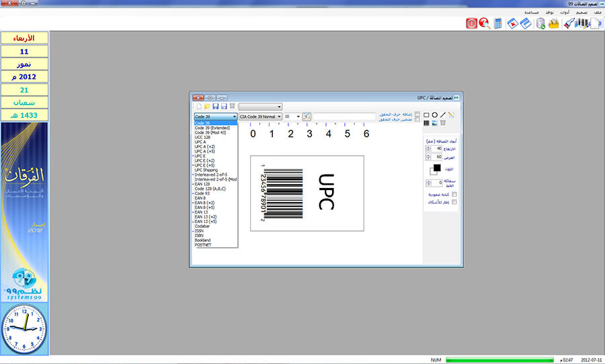Click the close-window icon with red X
The width and height of the screenshot is (605, 364).
[512, 24]
